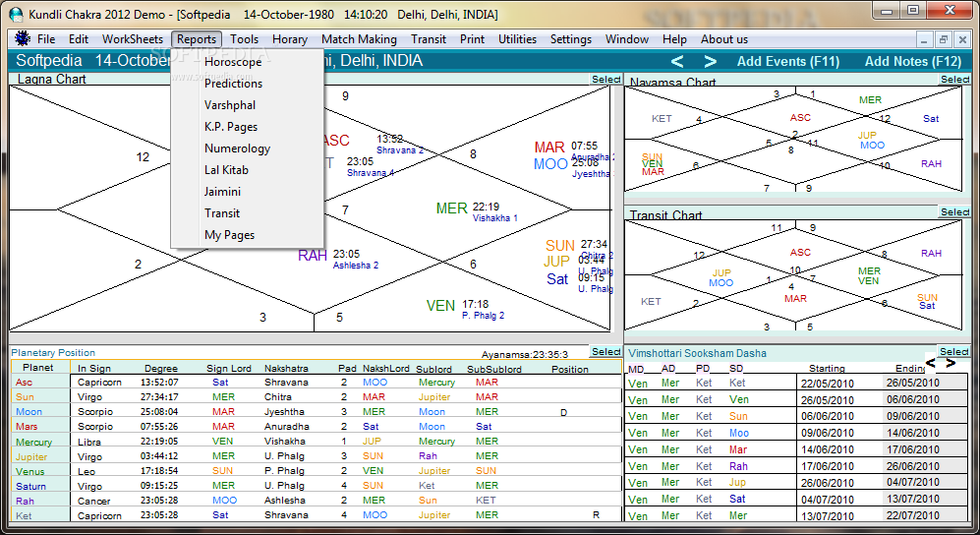Choose K.P. Pages from Reports menu
The width and height of the screenshot is (980, 535).
[248, 126]
